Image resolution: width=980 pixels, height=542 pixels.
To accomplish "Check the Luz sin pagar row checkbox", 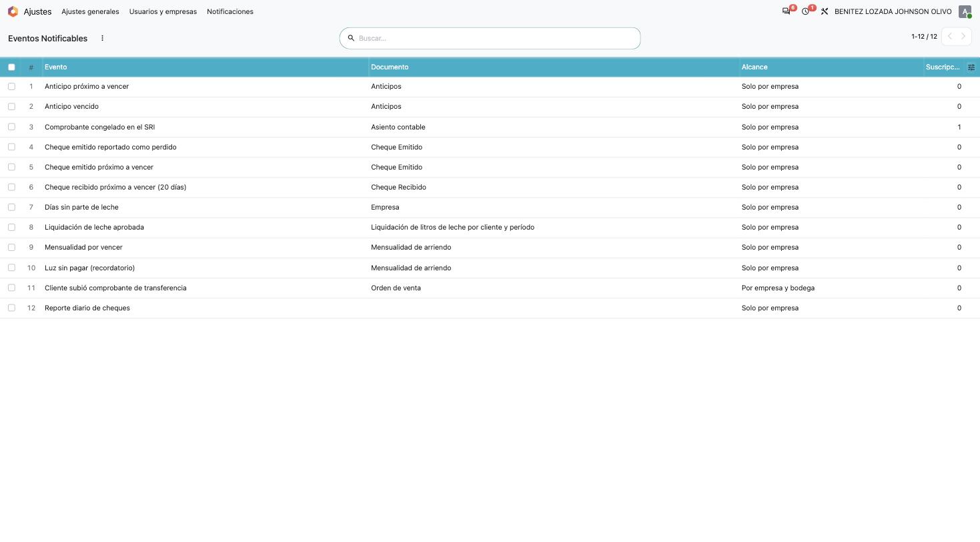I will coord(11,268).
